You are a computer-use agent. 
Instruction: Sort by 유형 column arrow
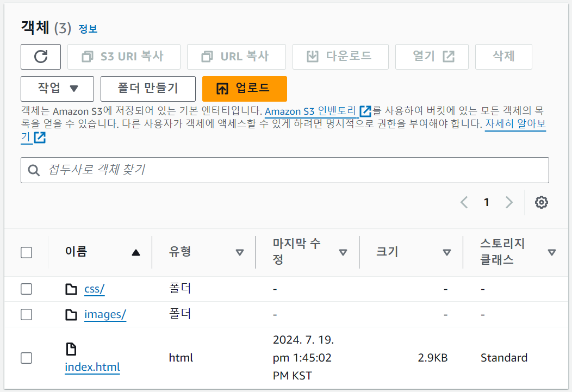pos(240,252)
